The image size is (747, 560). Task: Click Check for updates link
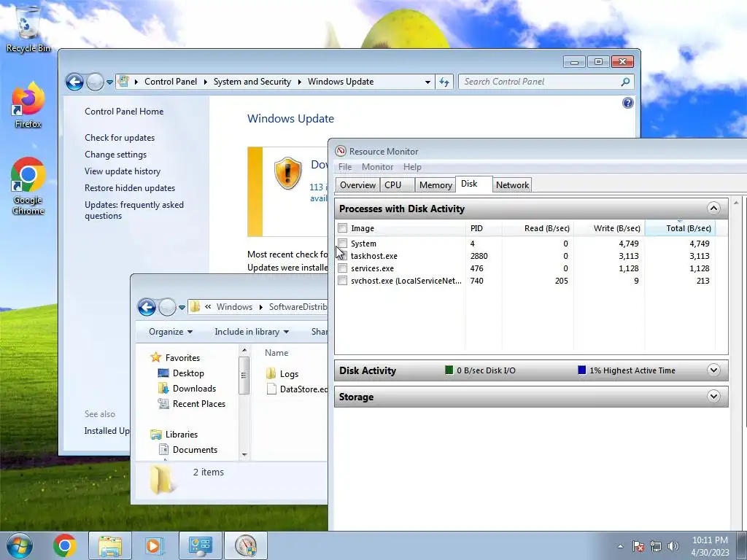pyautogui.click(x=120, y=138)
